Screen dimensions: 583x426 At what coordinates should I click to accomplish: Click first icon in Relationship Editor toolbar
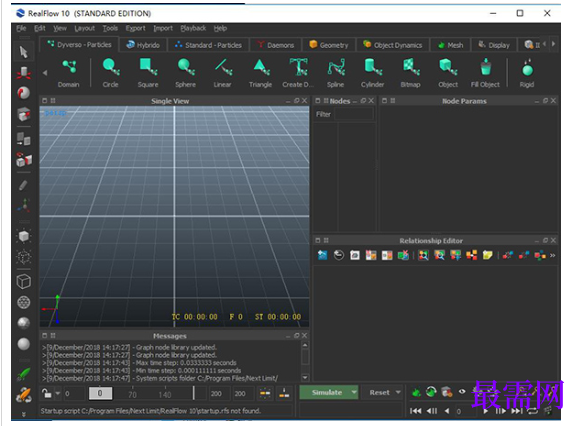322,255
